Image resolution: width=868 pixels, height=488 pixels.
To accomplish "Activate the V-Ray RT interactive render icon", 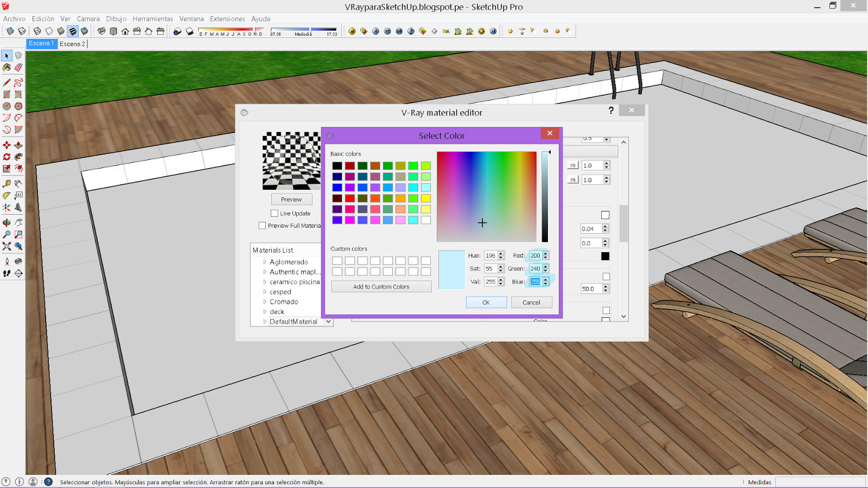I will 387,31.
